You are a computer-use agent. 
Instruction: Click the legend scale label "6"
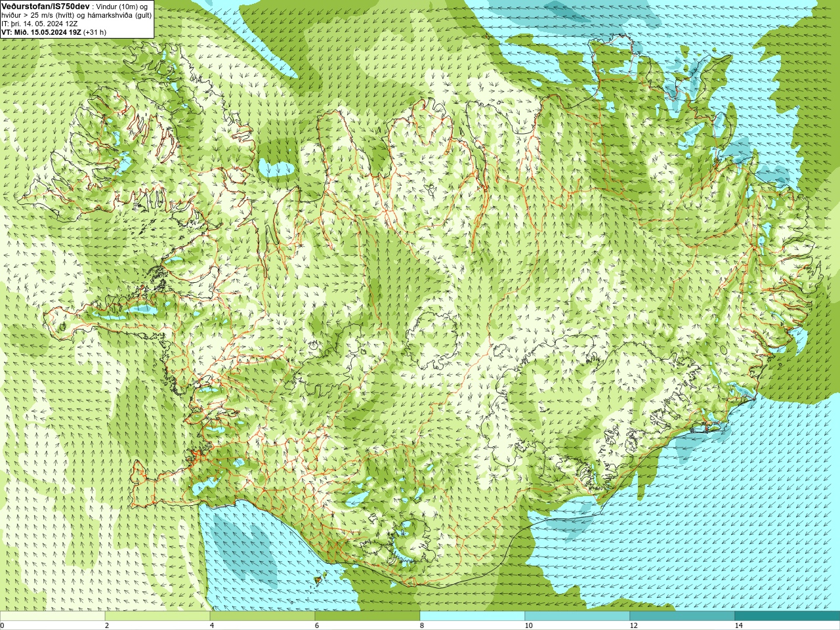click(317, 625)
